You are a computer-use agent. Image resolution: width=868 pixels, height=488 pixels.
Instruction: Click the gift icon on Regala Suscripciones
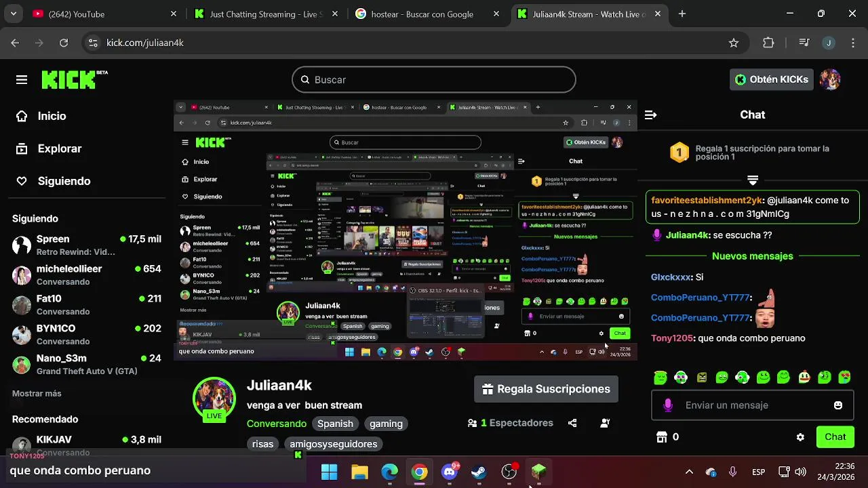tap(488, 389)
